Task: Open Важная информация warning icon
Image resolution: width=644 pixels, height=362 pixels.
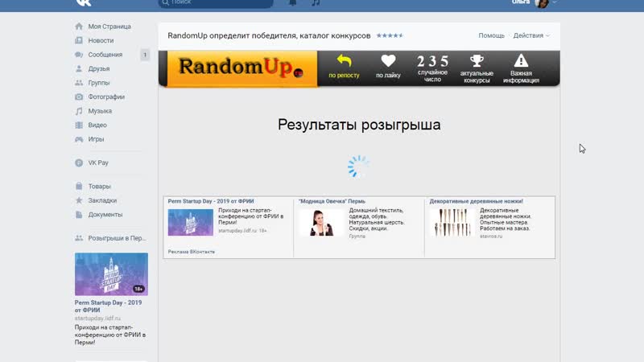Action: (x=521, y=61)
